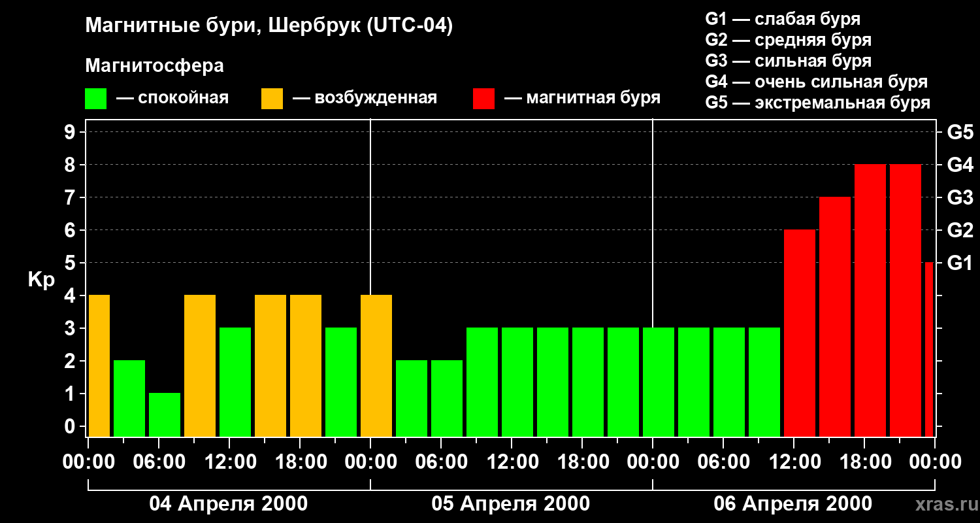Viewport: 980px width, 523px height.
Task: Click the last green bar before the red storm bars
Action: pyautogui.click(x=764, y=382)
